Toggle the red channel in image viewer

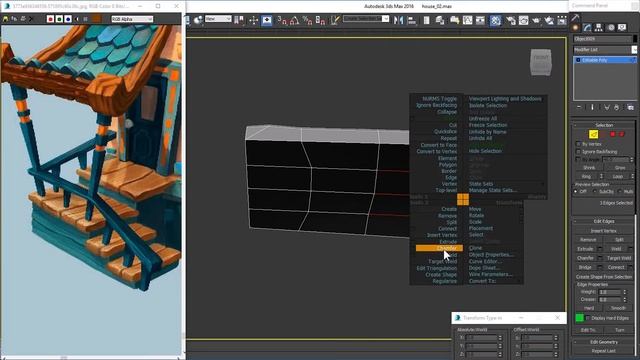(50, 19)
